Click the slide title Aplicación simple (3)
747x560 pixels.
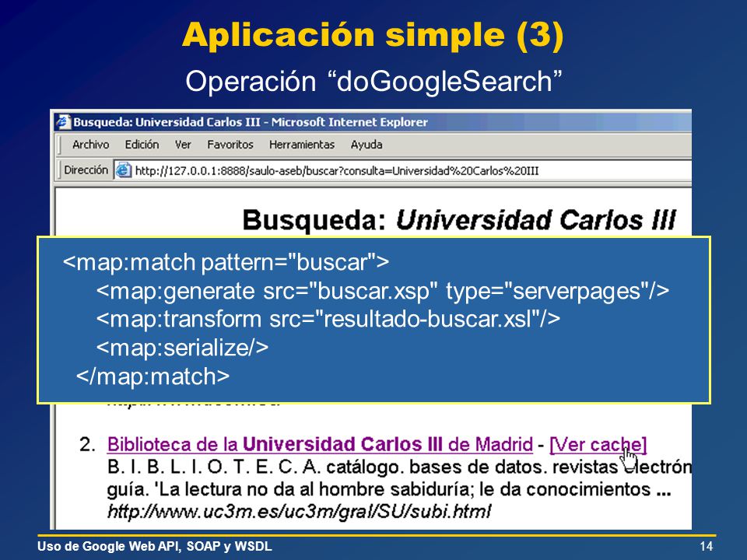[x=373, y=35]
